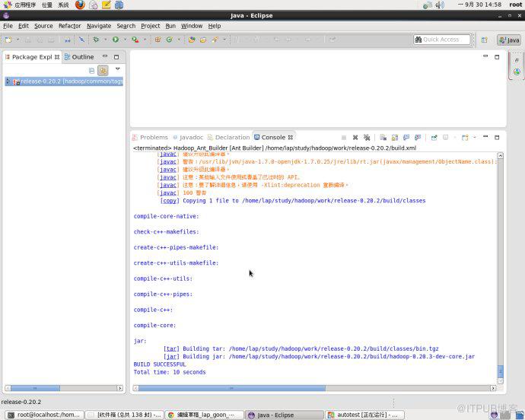Open the Run menu
The image size is (525, 420).
pyautogui.click(x=170, y=26)
